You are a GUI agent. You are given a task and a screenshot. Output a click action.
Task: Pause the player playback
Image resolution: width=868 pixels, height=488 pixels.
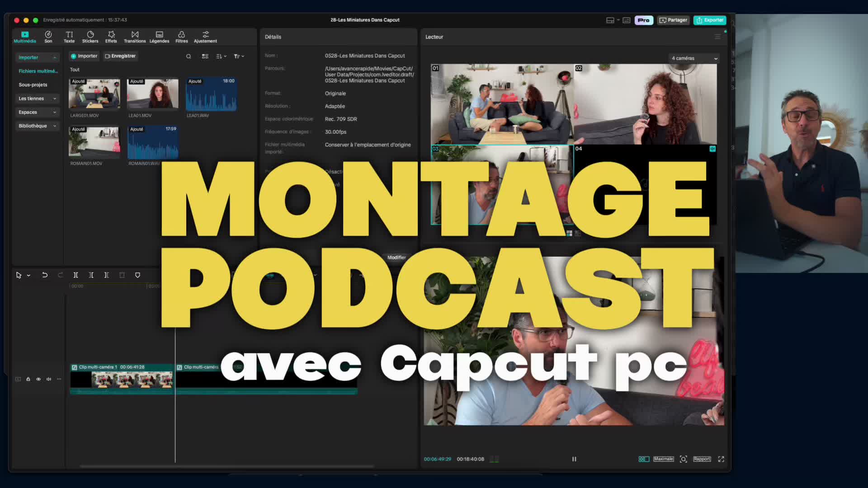[574, 459]
